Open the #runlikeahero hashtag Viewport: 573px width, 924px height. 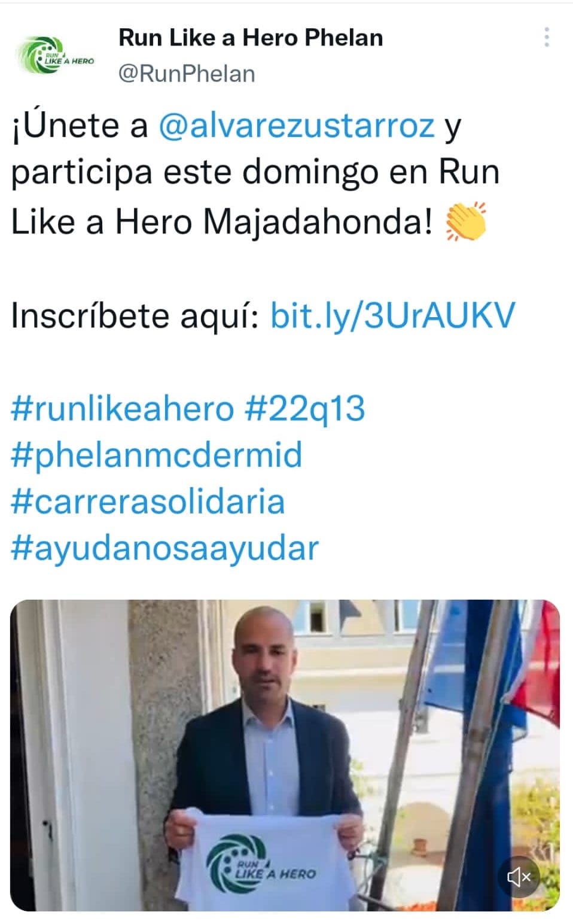pyautogui.click(x=123, y=409)
